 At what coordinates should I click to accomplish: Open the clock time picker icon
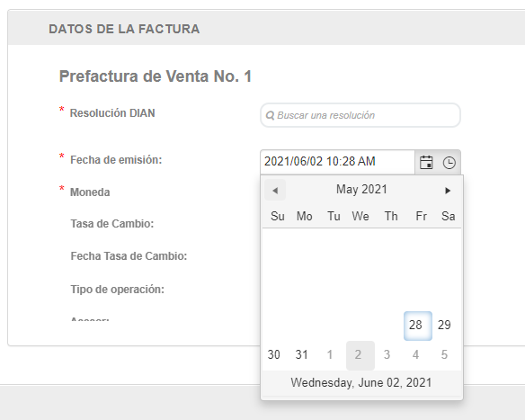[449, 163]
